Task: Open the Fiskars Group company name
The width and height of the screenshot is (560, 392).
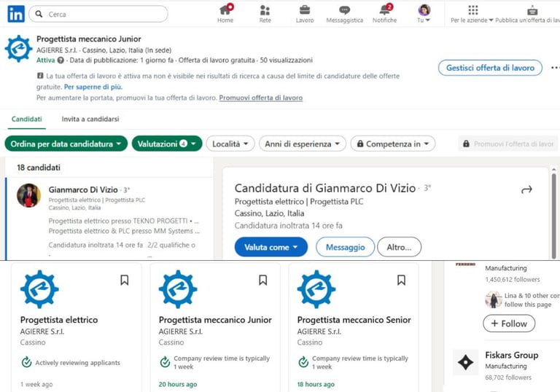Action: coord(511,356)
